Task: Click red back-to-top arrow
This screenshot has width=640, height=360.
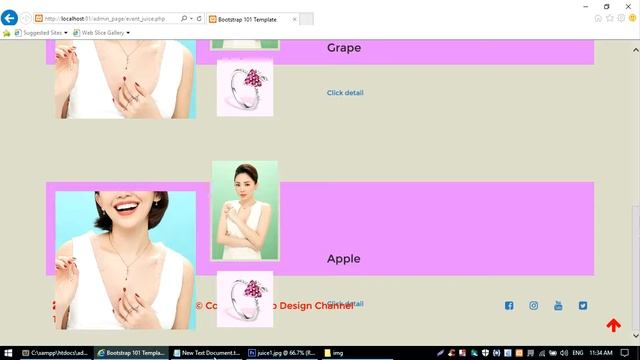Action: pyautogui.click(x=613, y=325)
